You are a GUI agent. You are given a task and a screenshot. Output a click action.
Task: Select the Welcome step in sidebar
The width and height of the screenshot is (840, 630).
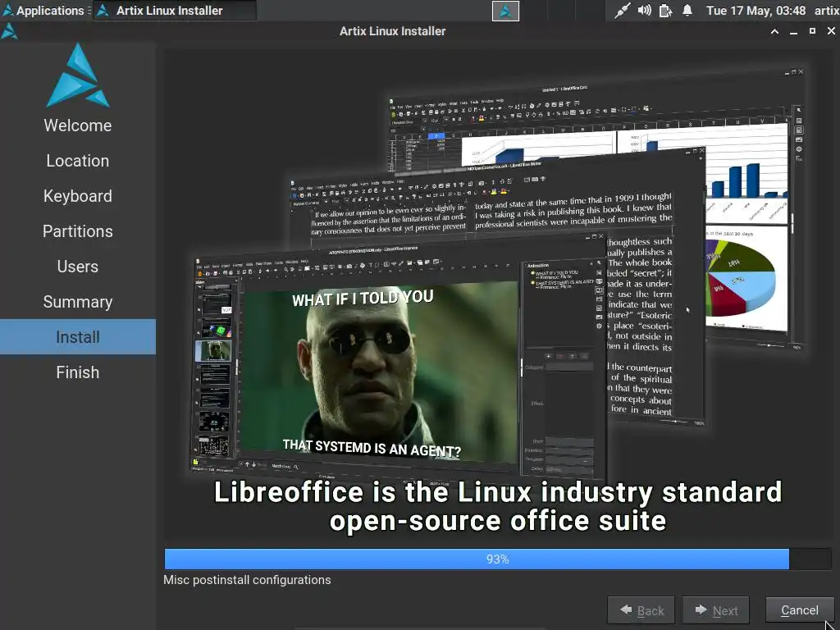pos(78,126)
